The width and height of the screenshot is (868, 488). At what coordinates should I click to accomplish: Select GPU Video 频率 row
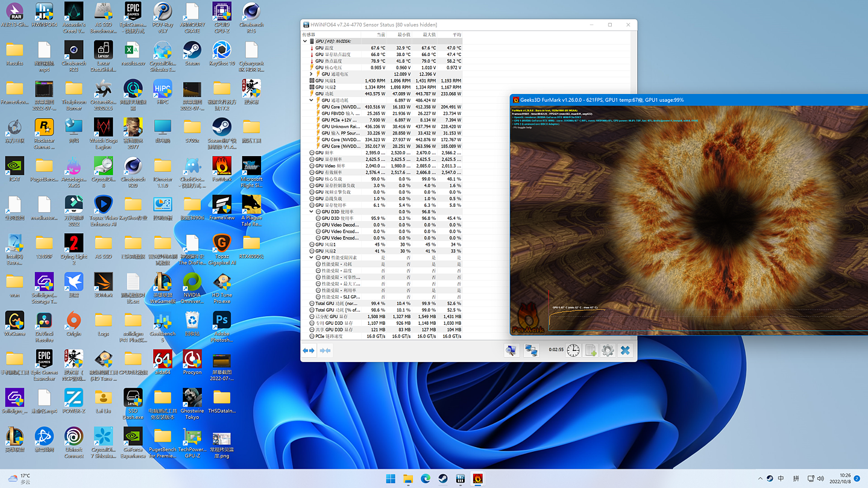pyautogui.click(x=382, y=166)
